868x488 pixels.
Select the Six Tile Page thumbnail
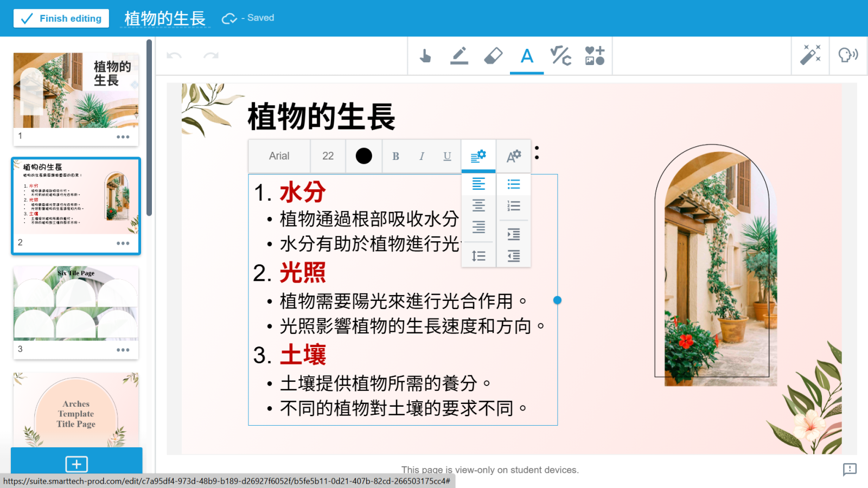point(76,304)
